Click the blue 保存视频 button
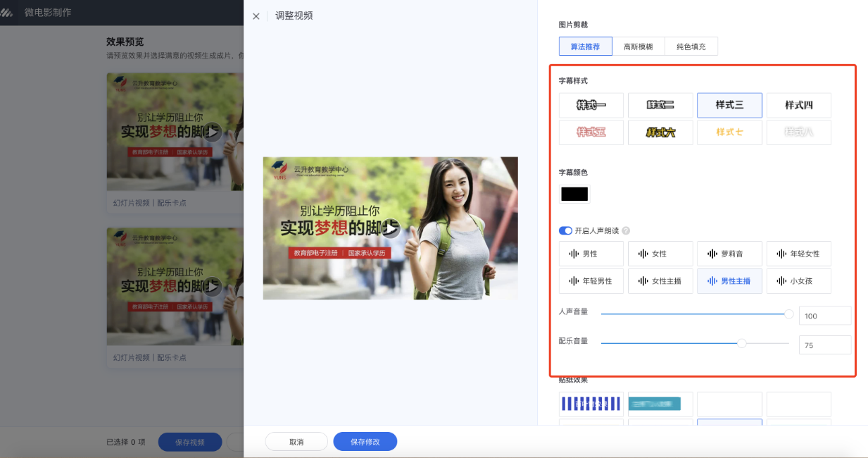Viewport: 868px width, 458px height. coord(189,441)
